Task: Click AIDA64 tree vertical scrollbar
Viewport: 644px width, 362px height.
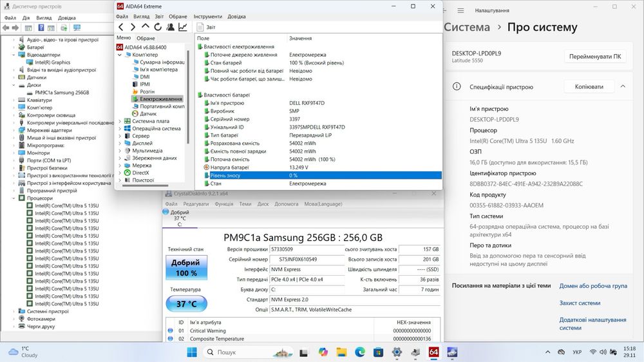Action: 187,97
